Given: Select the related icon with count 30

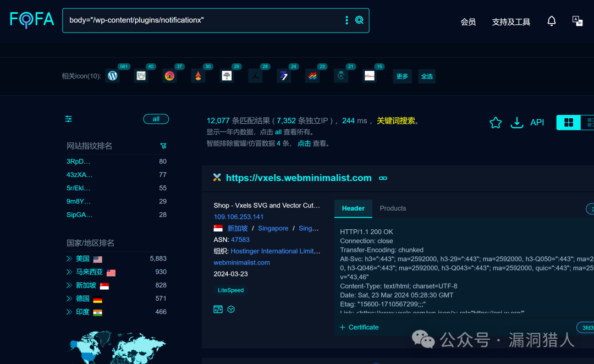Looking at the screenshot, I should click(x=198, y=76).
